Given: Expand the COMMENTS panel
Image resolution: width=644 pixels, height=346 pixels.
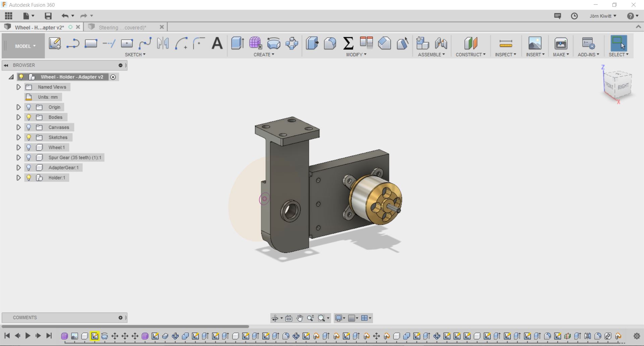Looking at the screenshot, I should 120,317.
